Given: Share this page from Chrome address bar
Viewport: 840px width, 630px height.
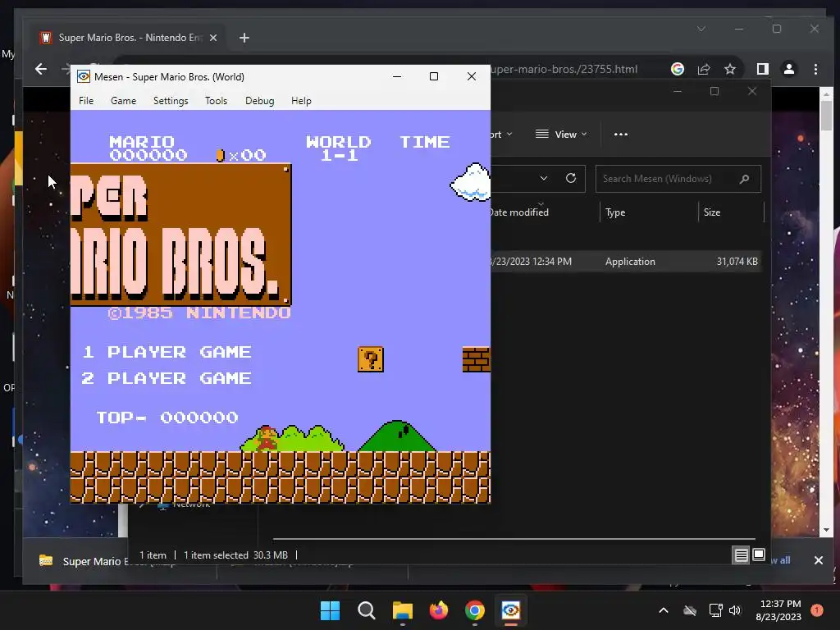Looking at the screenshot, I should [x=704, y=69].
